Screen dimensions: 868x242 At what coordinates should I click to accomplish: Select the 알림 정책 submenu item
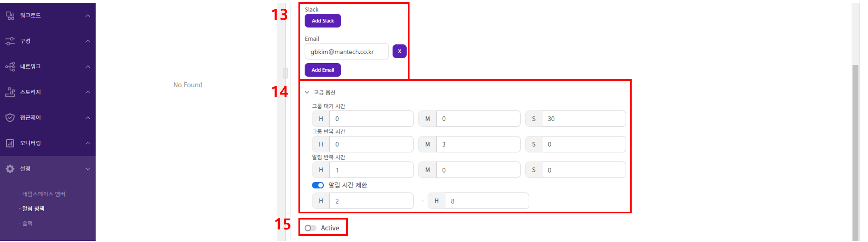(x=33, y=209)
